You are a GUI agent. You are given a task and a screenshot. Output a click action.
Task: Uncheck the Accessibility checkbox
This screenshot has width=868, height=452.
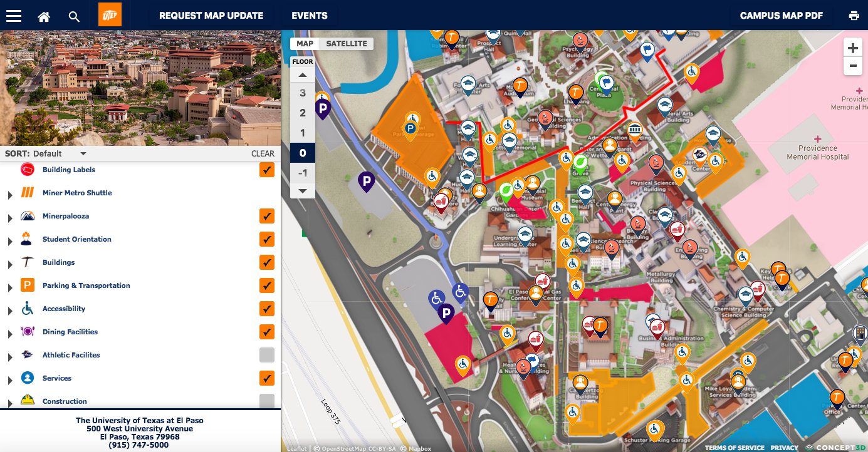[267, 309]
